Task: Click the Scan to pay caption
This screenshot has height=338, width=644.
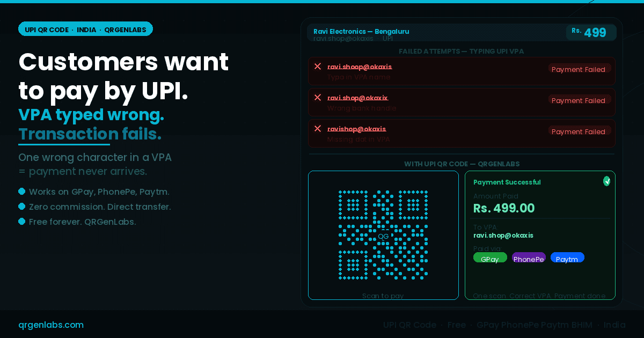Action: pos(383,296)
